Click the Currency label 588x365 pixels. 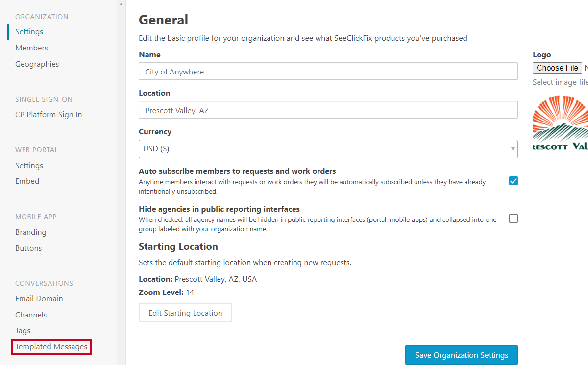click(x=155, y=132)
